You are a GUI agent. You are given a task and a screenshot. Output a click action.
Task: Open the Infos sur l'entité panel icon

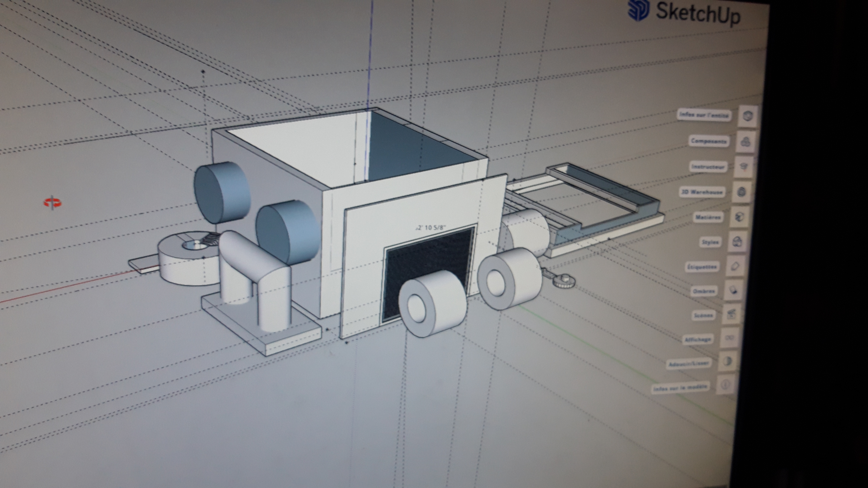(x=748, y=116)
